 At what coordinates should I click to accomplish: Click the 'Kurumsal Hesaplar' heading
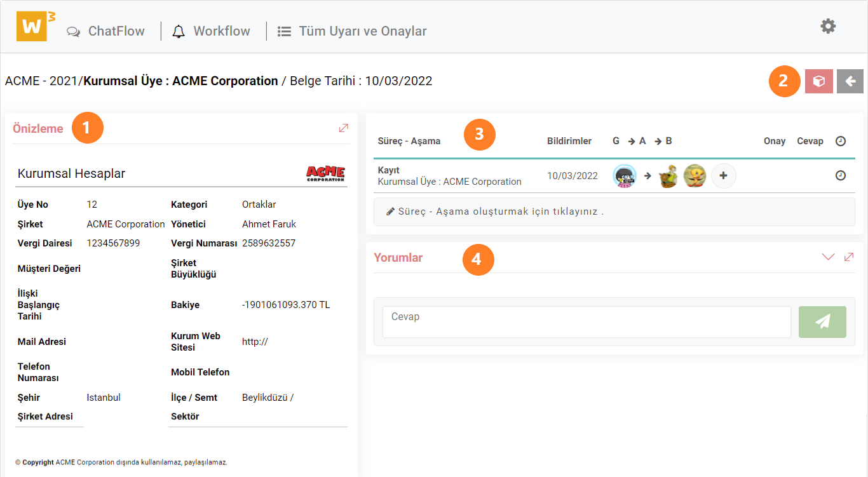(x=71, y=173)
